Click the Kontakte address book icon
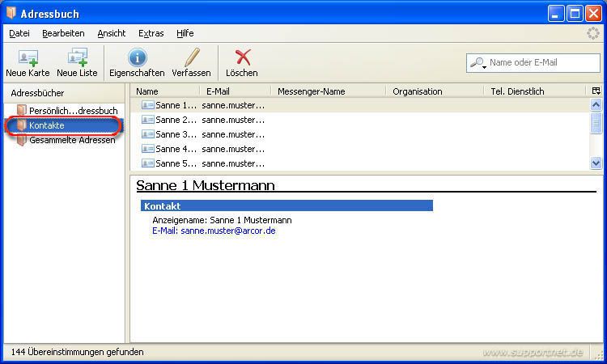The image size is (607, 364). pyautogui.click(x=22, y=125)
